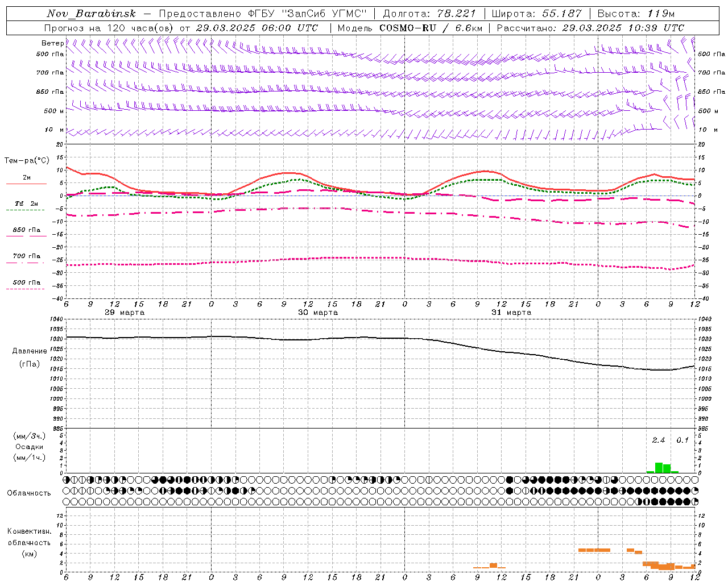Click the "Конвективн." convective cloud label
This screenshot has height=582, width=728.
point(30,531)
